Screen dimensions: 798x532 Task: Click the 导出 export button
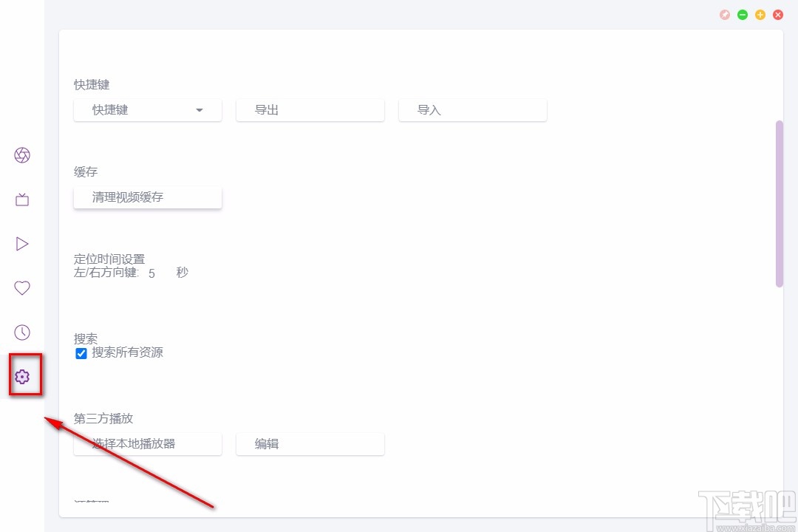pyautogui.click(x=310, y=109)
